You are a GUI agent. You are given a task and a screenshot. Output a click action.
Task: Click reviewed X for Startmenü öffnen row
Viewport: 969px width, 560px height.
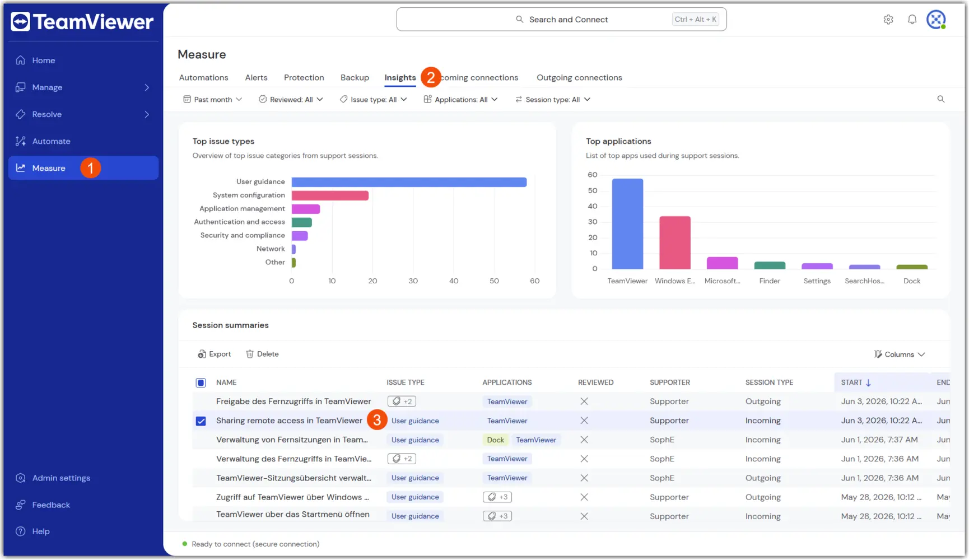[584, 516]
